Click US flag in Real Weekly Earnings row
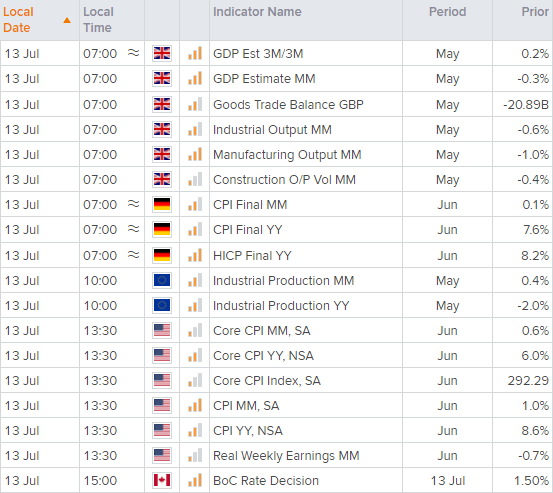Image resolution: width=553 pixels, height=493 pixels. pyautogui.click(x=162, y=456)
